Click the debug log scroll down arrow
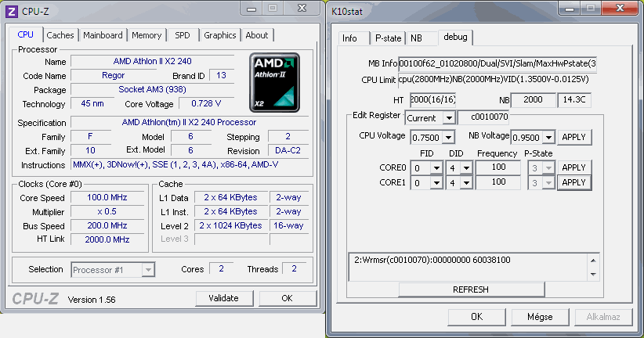The height and width of the screenshot is (338, 644). 593,274
